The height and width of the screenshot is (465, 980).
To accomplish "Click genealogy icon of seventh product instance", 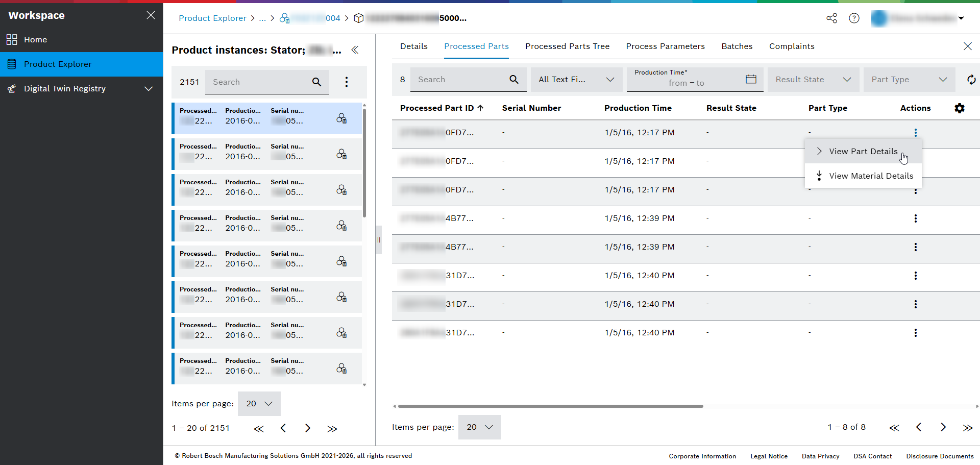I will point(341,333).
